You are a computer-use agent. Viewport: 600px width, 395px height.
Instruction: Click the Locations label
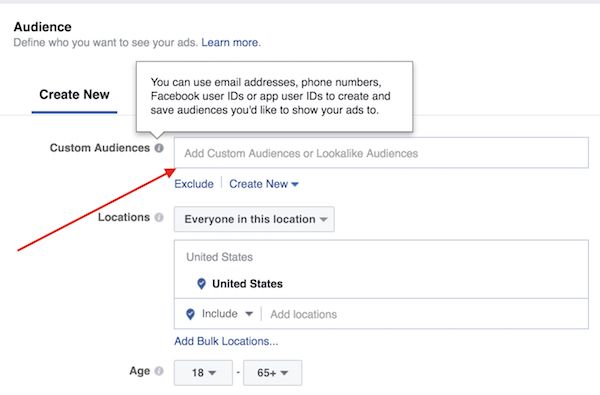tap(124, 217)
